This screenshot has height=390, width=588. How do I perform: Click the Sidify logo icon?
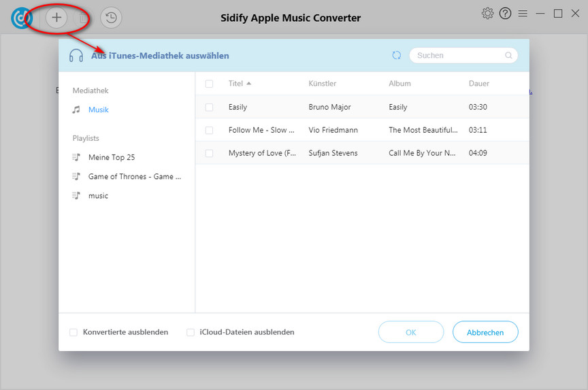21,18
